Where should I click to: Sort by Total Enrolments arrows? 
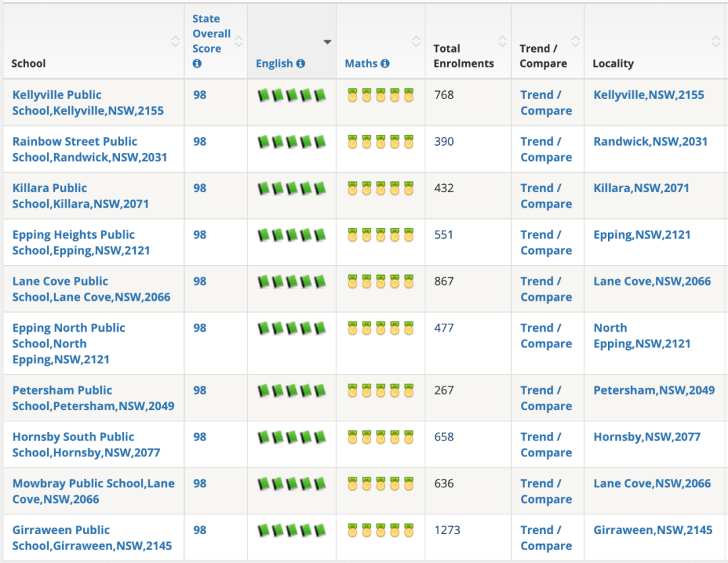point(502,41)
